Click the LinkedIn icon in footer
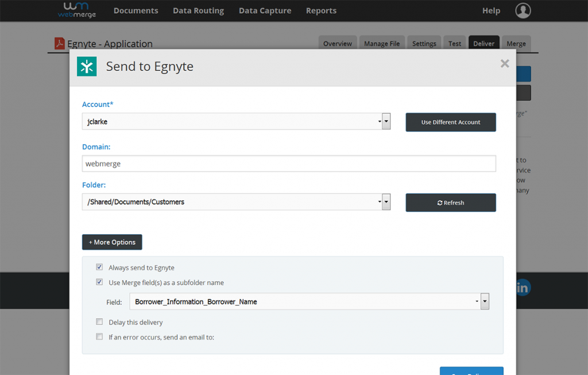 [522, 288]
